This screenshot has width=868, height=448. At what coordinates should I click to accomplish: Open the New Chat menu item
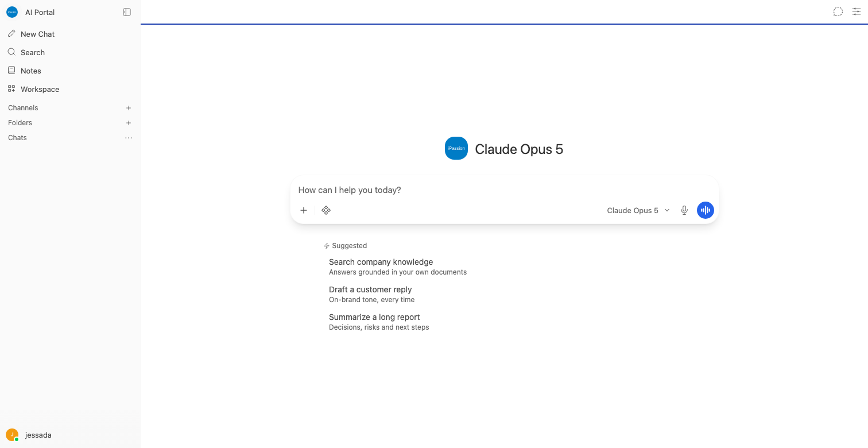click(70, 34)
